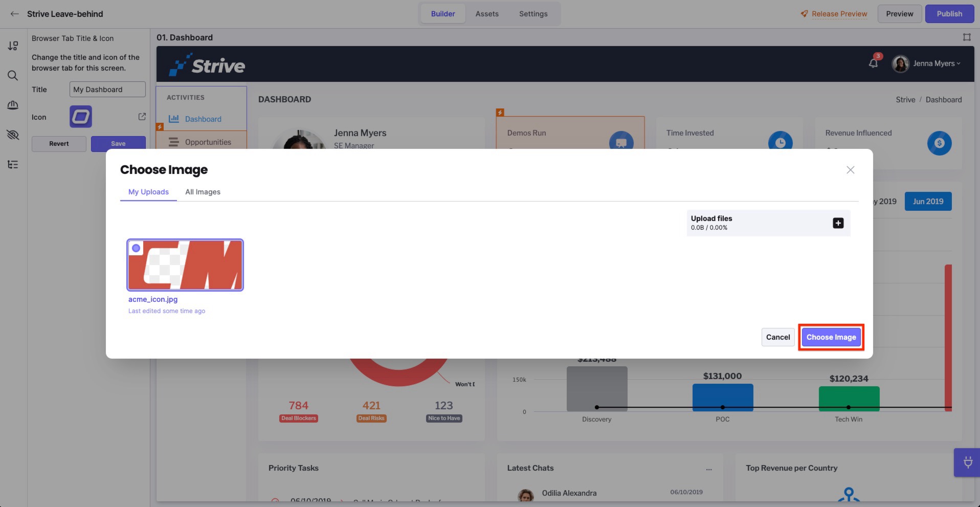Click the notification bell with badge 3
Screen dimensions: 980x507
coord(874,63)
